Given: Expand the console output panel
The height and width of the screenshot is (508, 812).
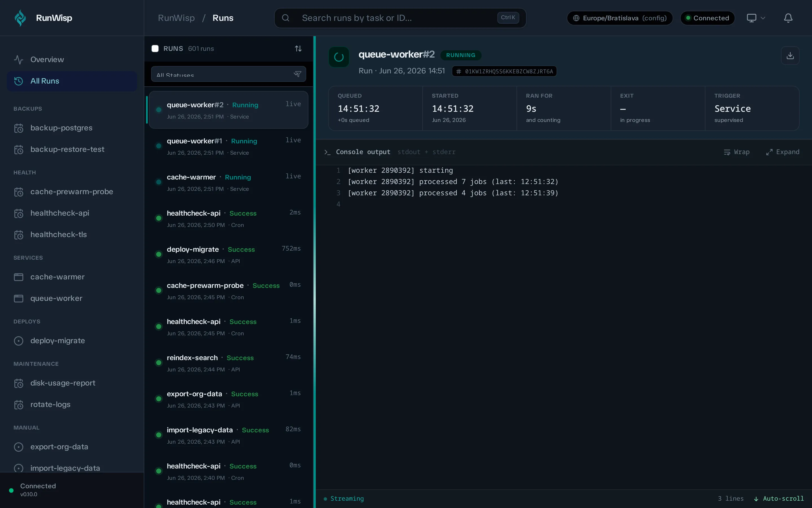Looking at the screenshot, I should [782, 152].
